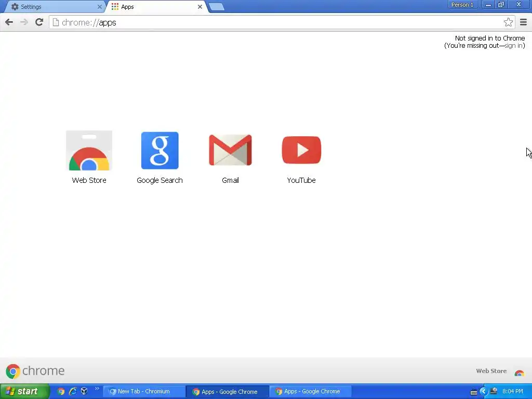Click the network tray icon
Screen dimensions: 532x399
pyautogui.click(x=494, y=391)
